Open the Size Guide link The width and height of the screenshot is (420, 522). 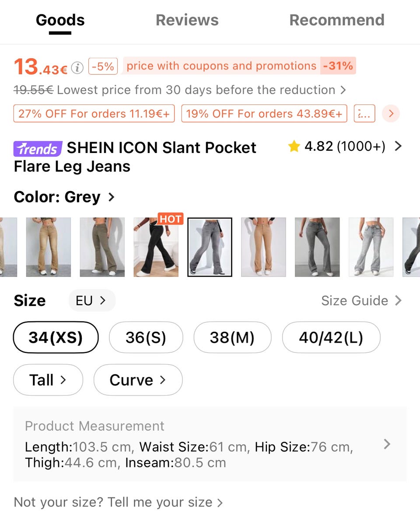pos(361,301)
